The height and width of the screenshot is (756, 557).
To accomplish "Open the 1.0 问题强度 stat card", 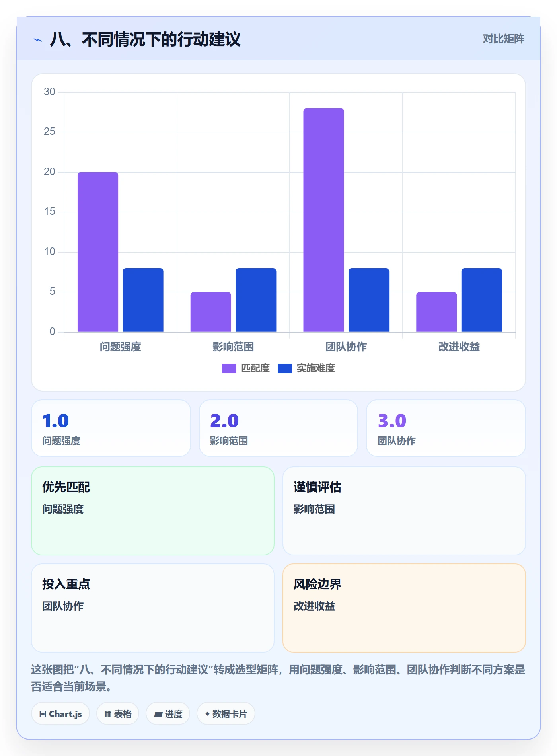I will (111, 428).
